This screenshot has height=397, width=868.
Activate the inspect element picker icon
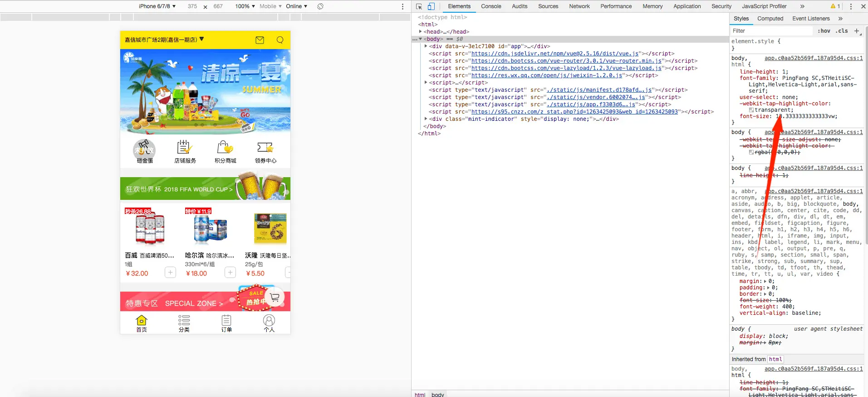click(x=419, y=6)
